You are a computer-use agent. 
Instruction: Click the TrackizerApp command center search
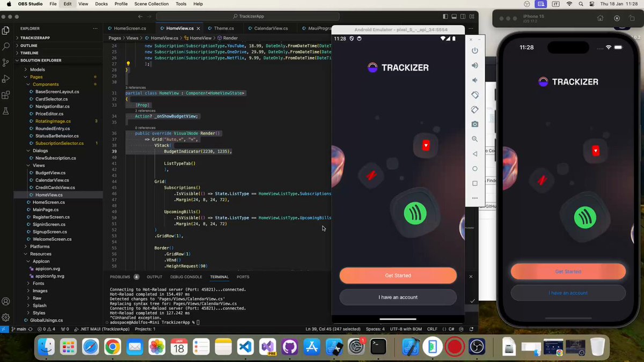250,16
